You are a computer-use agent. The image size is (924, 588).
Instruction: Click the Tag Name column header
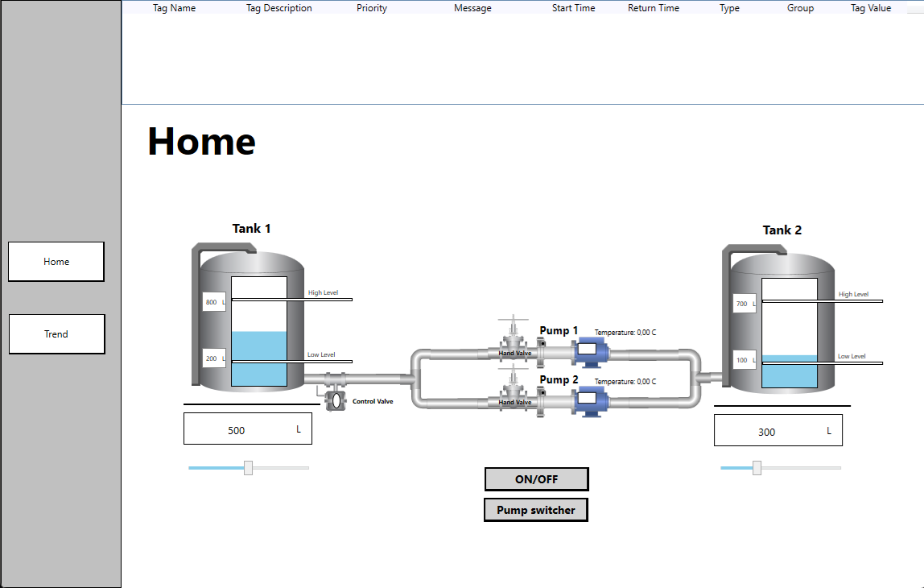(x=174, y=8)
